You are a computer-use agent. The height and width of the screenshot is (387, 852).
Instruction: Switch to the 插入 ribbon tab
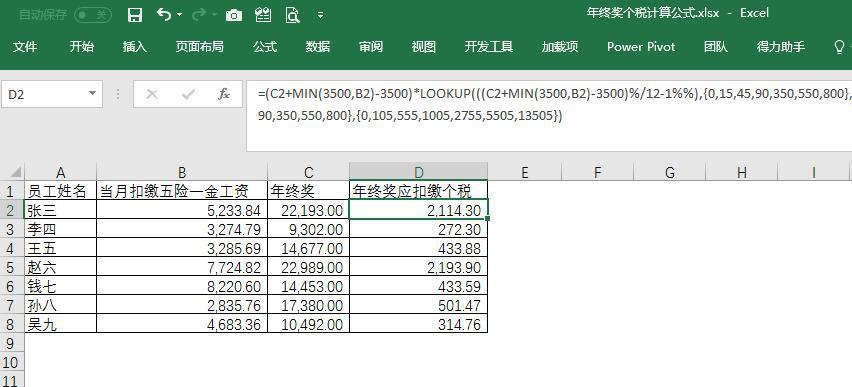(x=135, y=47)
